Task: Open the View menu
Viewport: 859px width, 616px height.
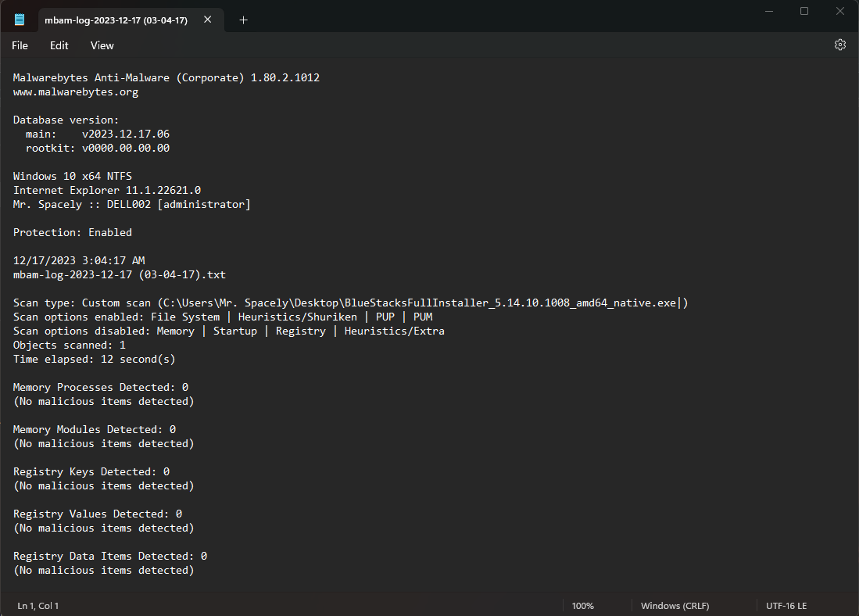Action: tap(102, 45)
